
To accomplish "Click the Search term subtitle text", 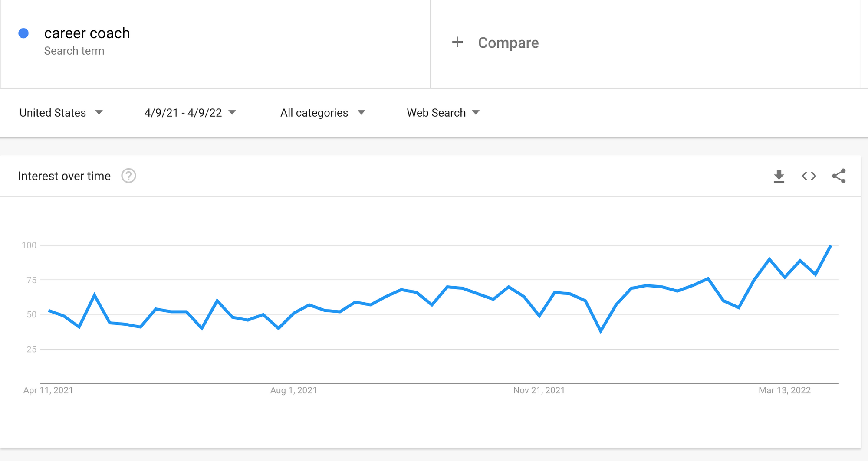I will pos(74,51).
